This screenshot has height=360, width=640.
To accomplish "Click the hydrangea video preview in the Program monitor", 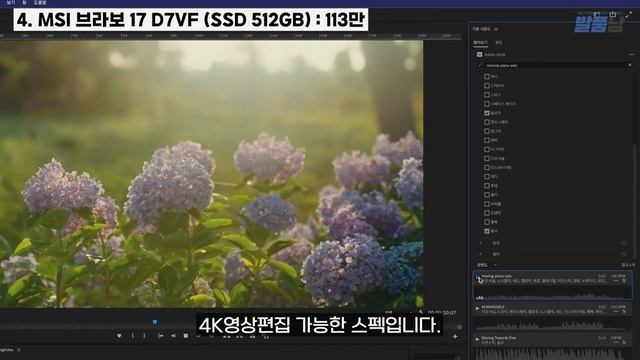I will [211, 174].
